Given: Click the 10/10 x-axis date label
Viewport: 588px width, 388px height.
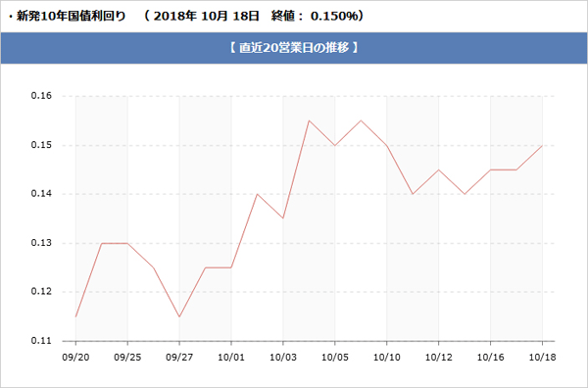Looking at the screenshot, I should [387, 357].
